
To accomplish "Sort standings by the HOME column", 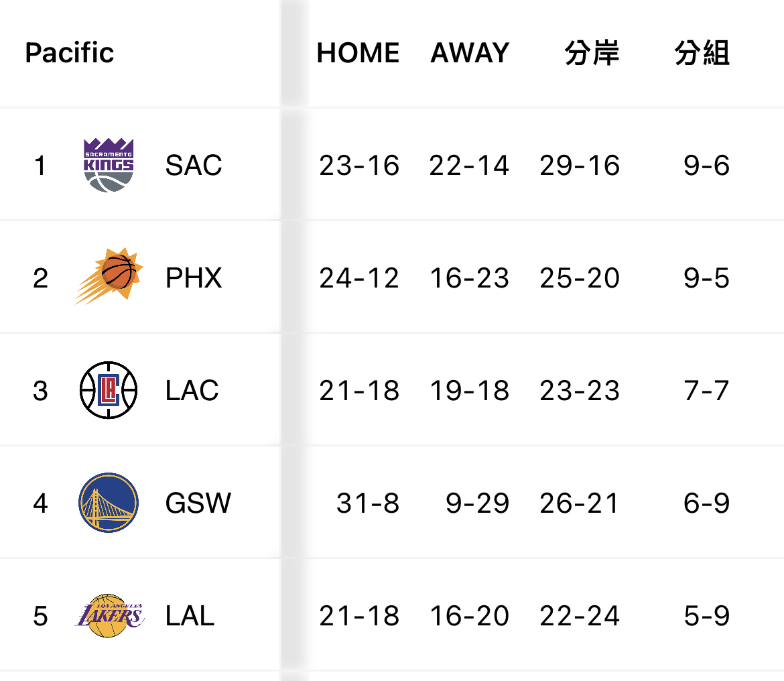I will (358, 52).
